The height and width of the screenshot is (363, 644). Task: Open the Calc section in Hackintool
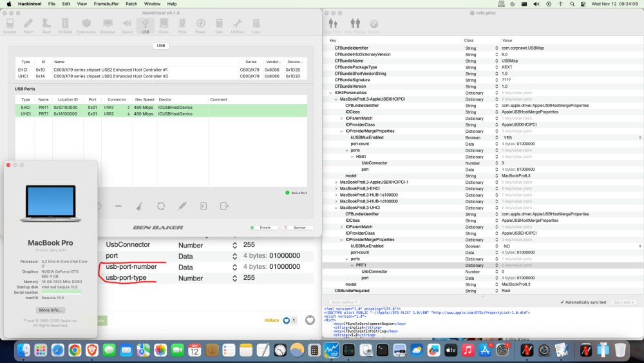pos(220,26)
